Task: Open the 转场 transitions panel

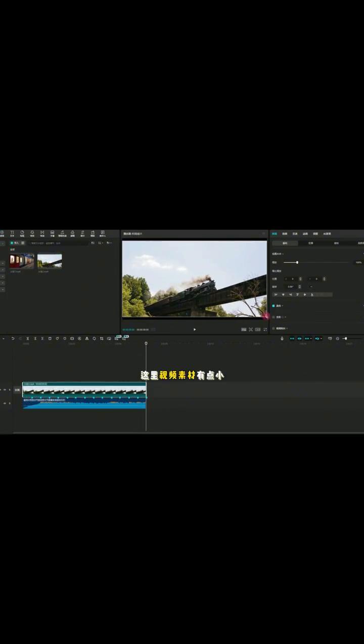Action: pyautogui.click(x=42, y=234)
